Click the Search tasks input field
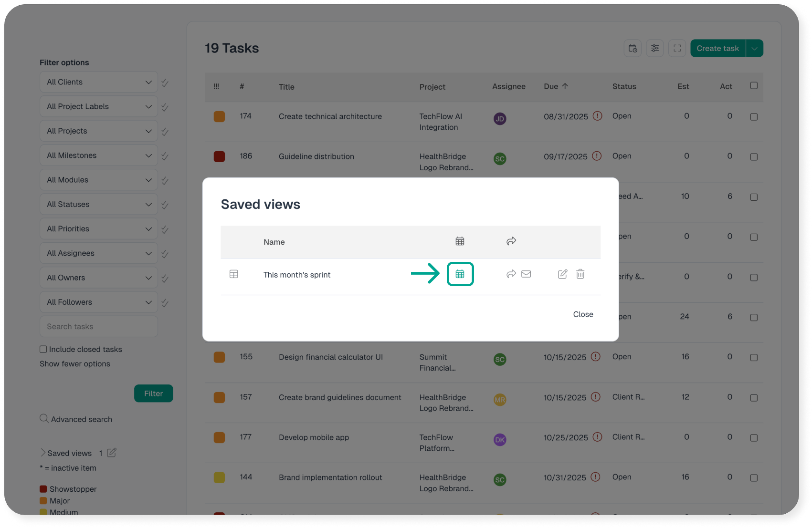812x528 pixels. 99,327
